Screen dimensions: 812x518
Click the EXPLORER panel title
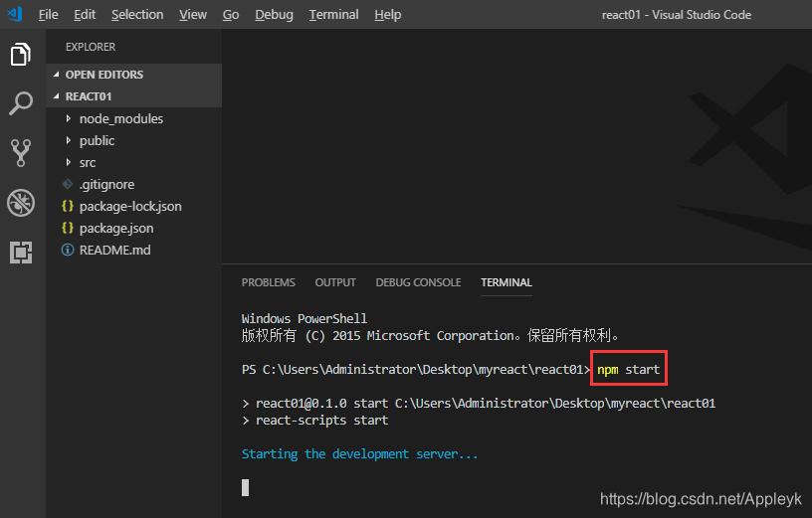91,47
